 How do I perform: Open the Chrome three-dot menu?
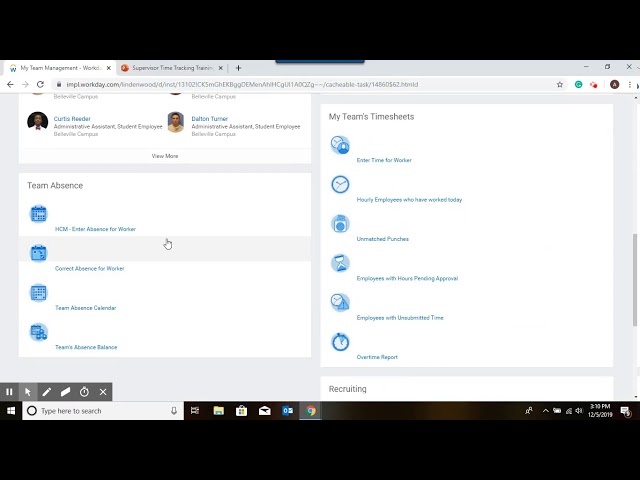coord(630,84)
